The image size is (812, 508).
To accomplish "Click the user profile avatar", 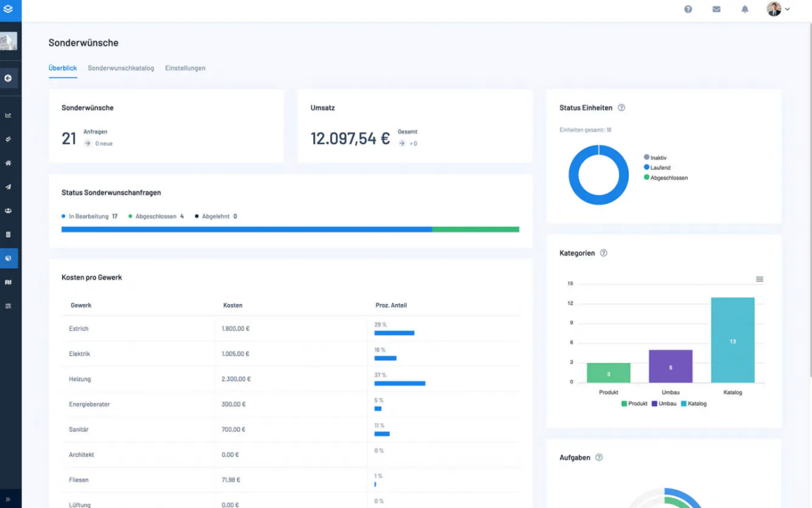I will tap(774, 9).
